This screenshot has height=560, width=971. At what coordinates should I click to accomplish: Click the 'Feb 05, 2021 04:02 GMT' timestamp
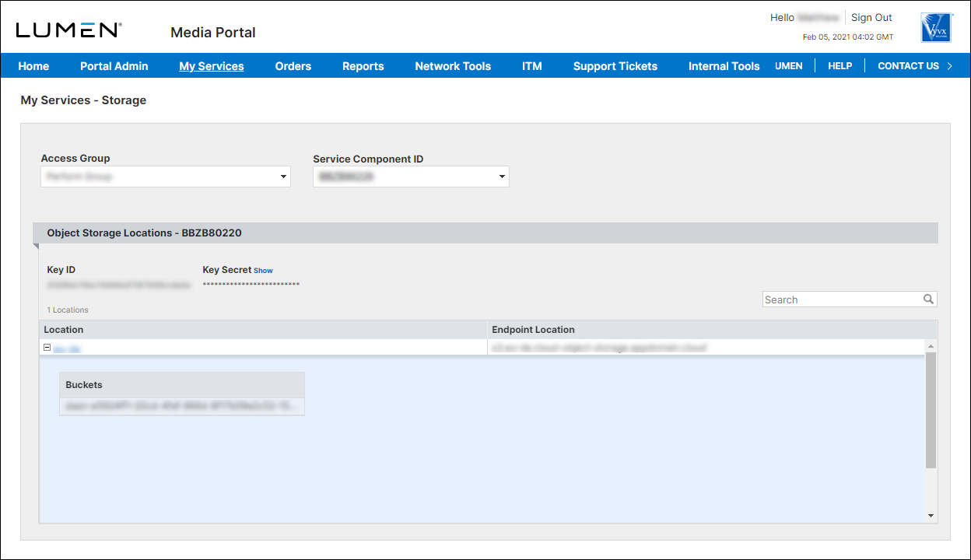click(x=848, y=37)
